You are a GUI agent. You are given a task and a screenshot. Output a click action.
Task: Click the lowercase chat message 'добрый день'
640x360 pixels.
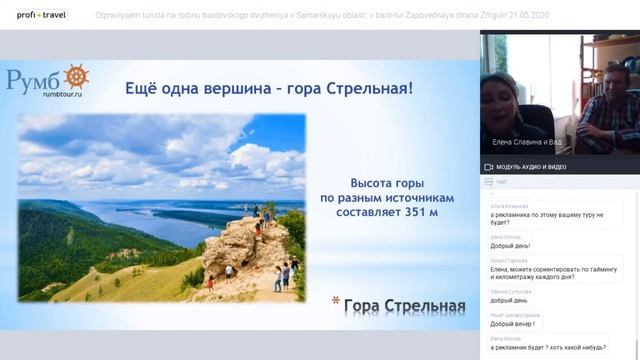pos(509,300)
